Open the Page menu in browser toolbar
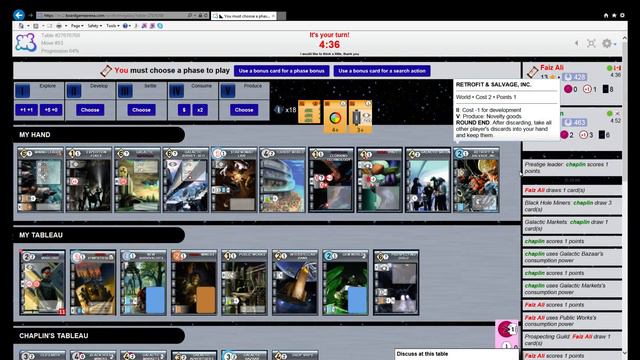 76,26
